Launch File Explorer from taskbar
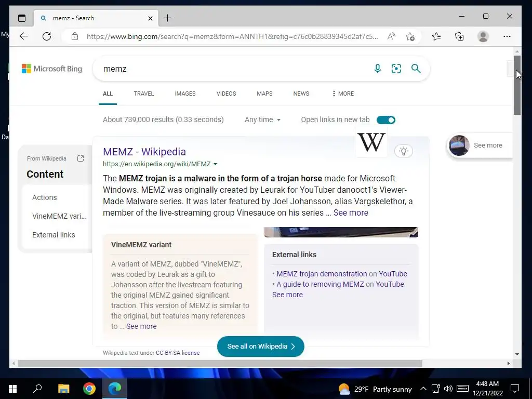The height and width of the screenshot is (399, 532). point(63,389)
